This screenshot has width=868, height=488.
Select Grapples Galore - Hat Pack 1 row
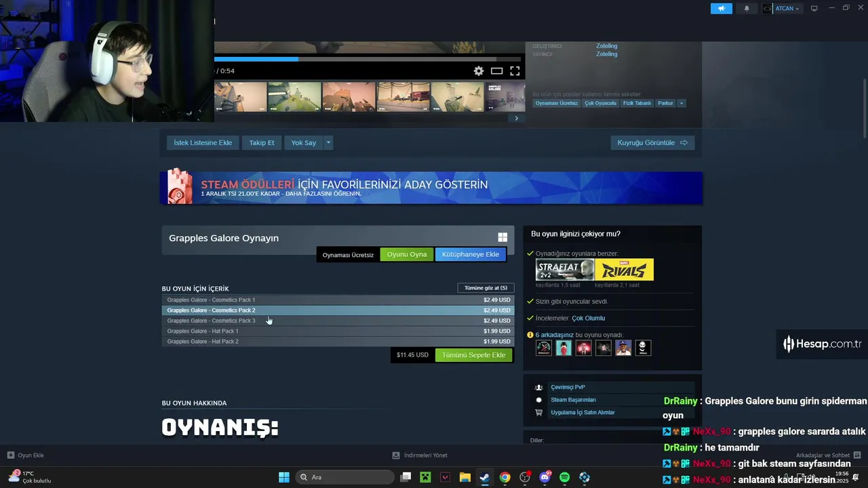[338, 331]
